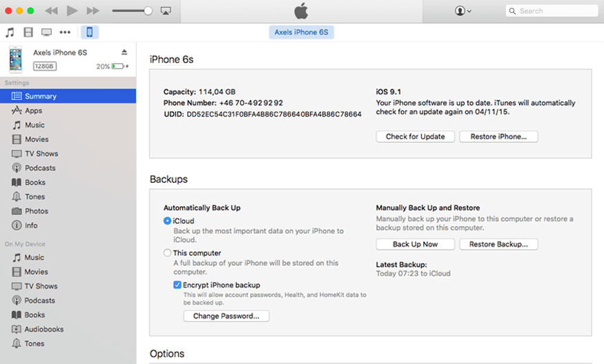Adjust the volume slider knob

(x=148, y=11)
